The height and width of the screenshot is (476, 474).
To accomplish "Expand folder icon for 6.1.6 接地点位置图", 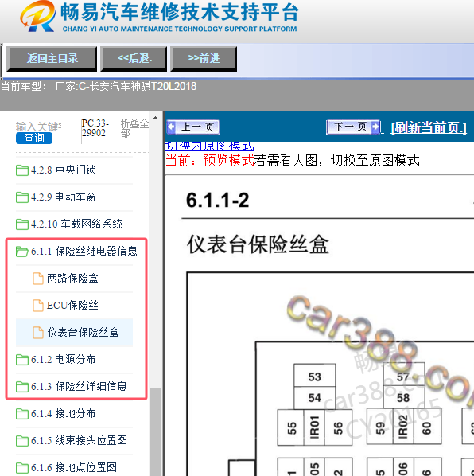I will point(21,468).
